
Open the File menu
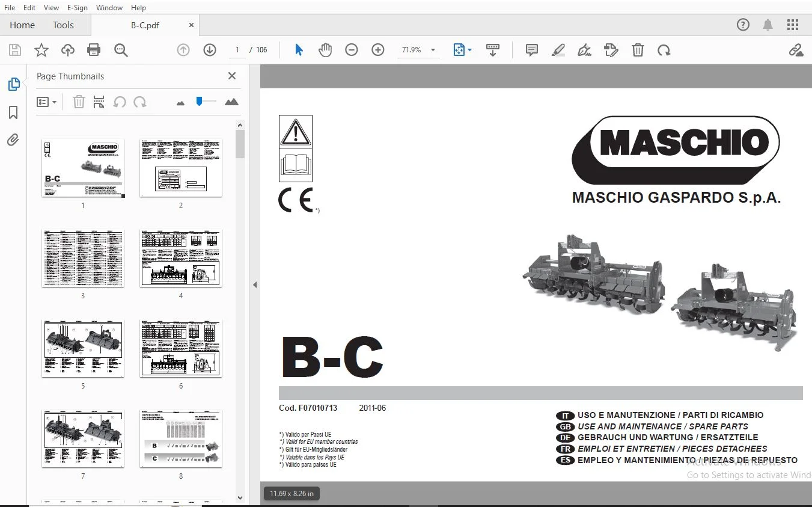(10, 7)
